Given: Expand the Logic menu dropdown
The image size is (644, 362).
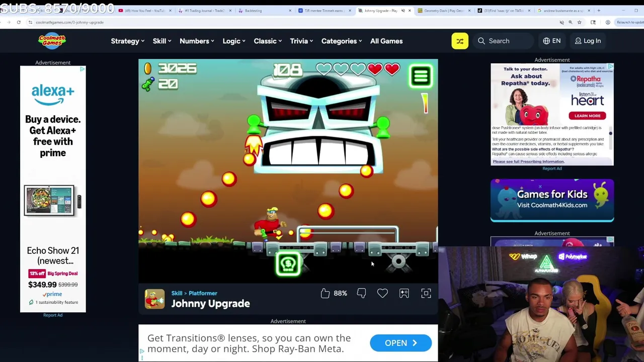Looking at the screenshot, I should click(234, 41).
